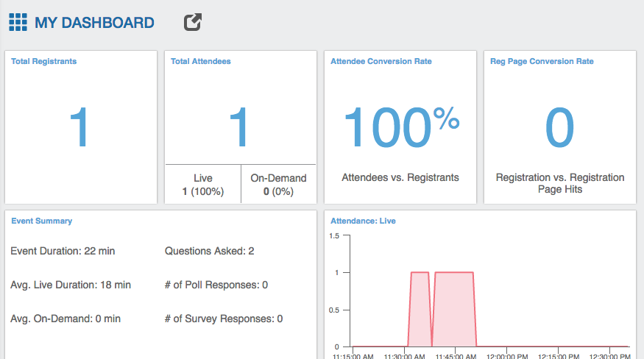Click the dashboard grid icon

pos(18,23)
